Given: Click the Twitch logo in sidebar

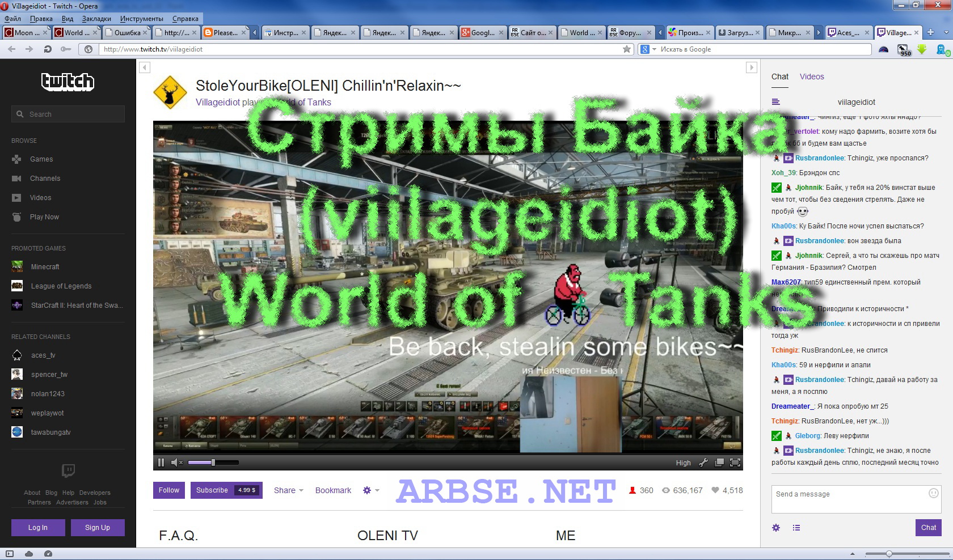Looking at the screenshot, I should pyautogui.click(x=68, y=82).
